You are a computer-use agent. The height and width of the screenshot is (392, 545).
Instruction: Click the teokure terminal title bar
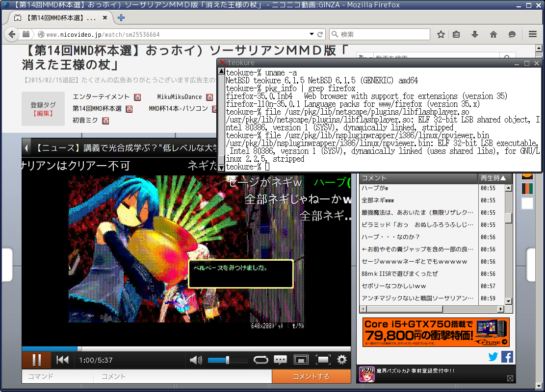click(368, 63)
